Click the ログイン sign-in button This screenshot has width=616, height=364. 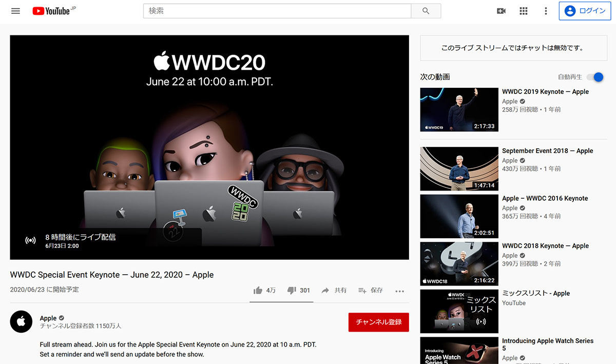(x=585, y=11)
